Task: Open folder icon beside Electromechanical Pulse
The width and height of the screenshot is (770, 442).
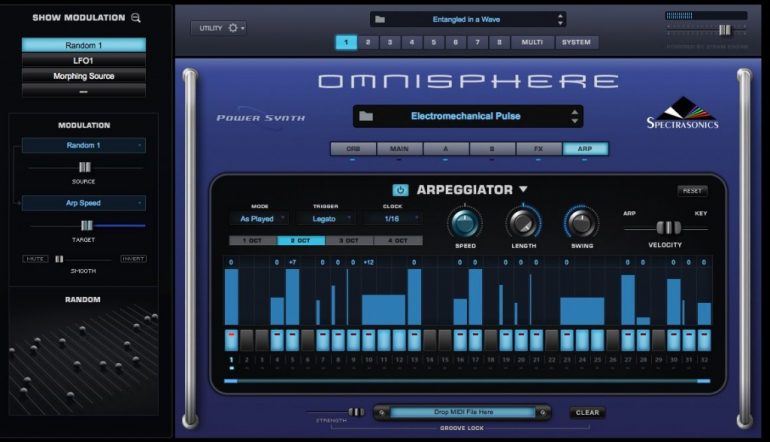Action: (x=366, y=116)
